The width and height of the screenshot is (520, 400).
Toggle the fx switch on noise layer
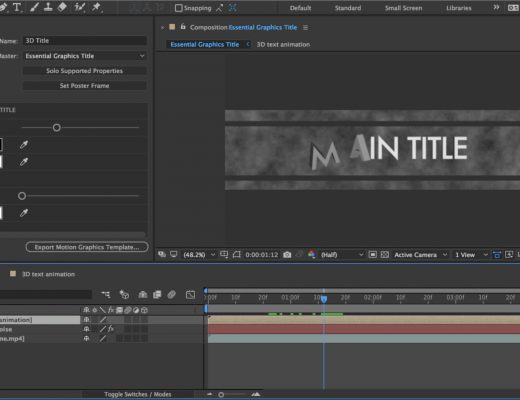(x=111, y=329)
